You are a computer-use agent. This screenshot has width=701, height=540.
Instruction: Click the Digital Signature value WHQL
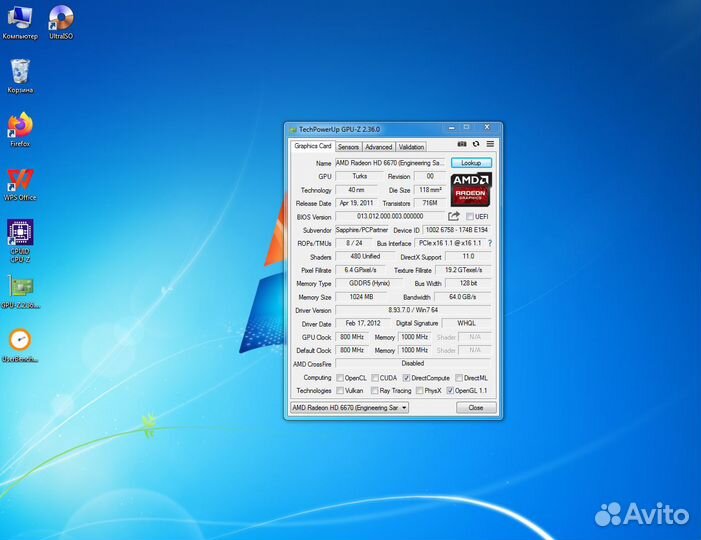click(x=466, y=323)
